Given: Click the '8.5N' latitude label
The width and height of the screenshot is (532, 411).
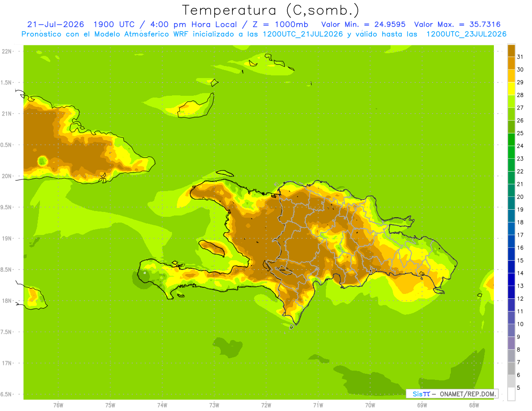Looking at the screenshot, I should tap(7, 270).
